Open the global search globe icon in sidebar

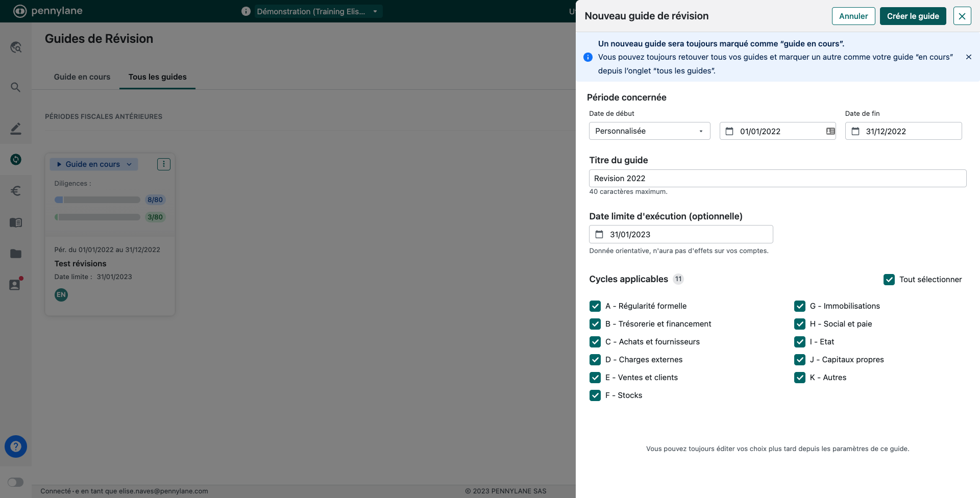point(16,47)
